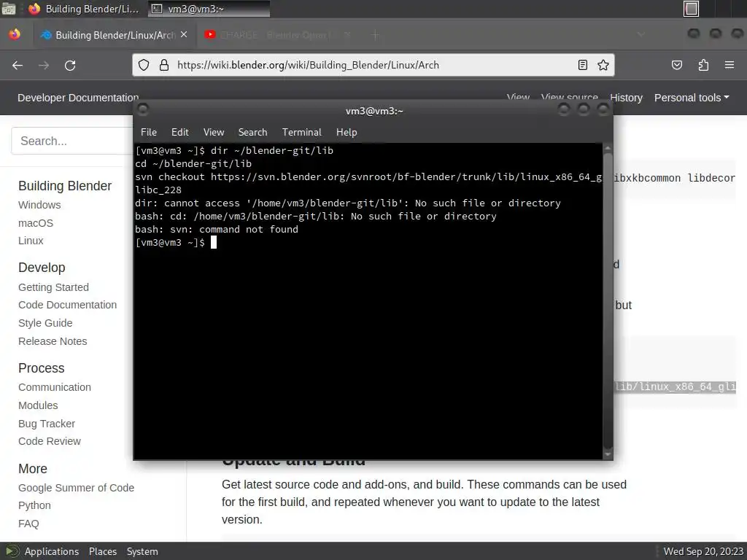Switch to the vm3@vm3 terminal task
Image resolution: width=747 pixels, height=560 pixels.
coord(209,9)
